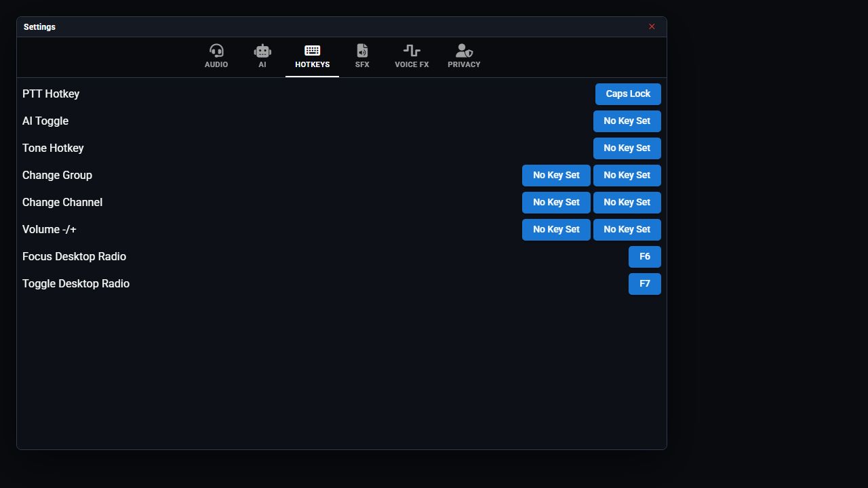This screenshot has height=488, width=868.
Task: Click the Change Group label
Action: click(x=57, y=176)
